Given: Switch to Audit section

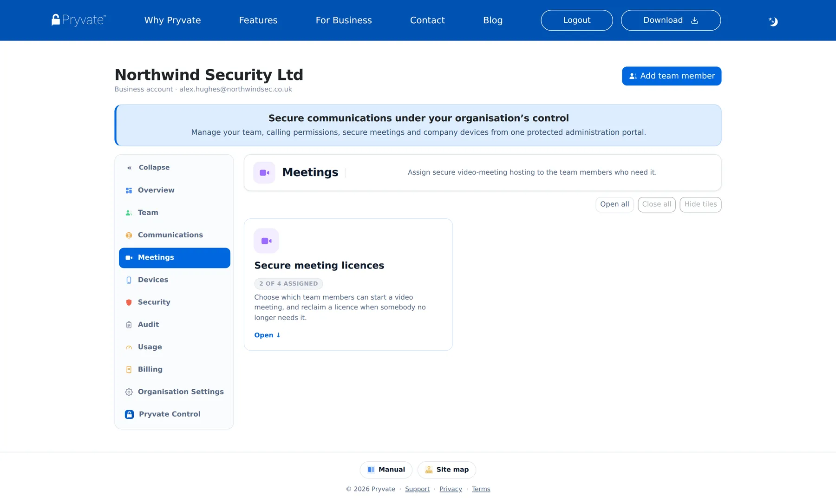Looking at the screenshot, I should [175, 325].
